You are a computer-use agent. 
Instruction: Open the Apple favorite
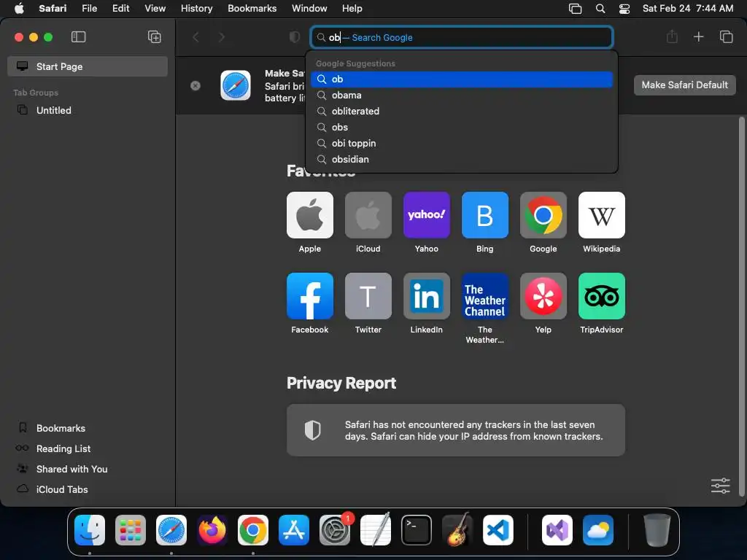point(309,215)
